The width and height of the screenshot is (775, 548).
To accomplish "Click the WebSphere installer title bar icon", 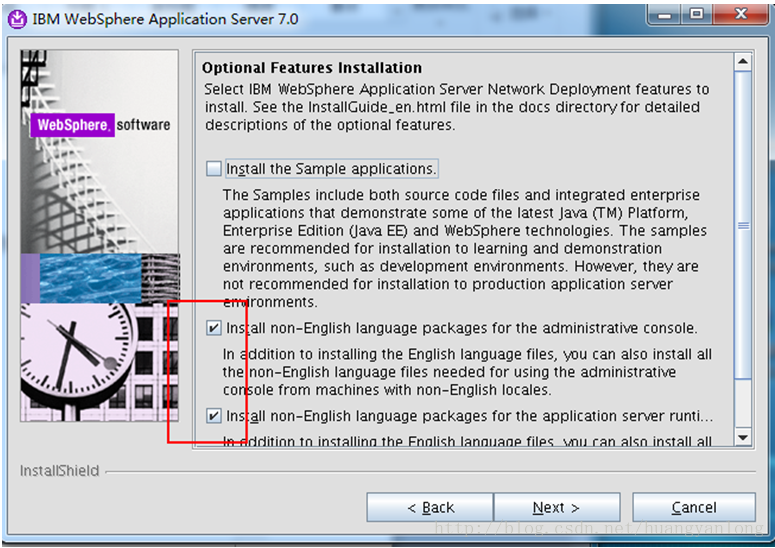I will [x=18, y=19].
